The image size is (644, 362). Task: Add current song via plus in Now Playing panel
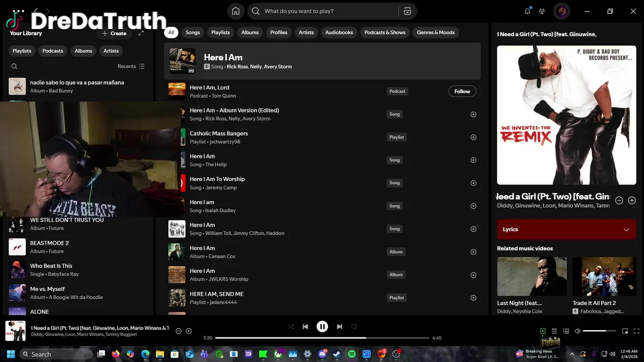pos(632,201)
